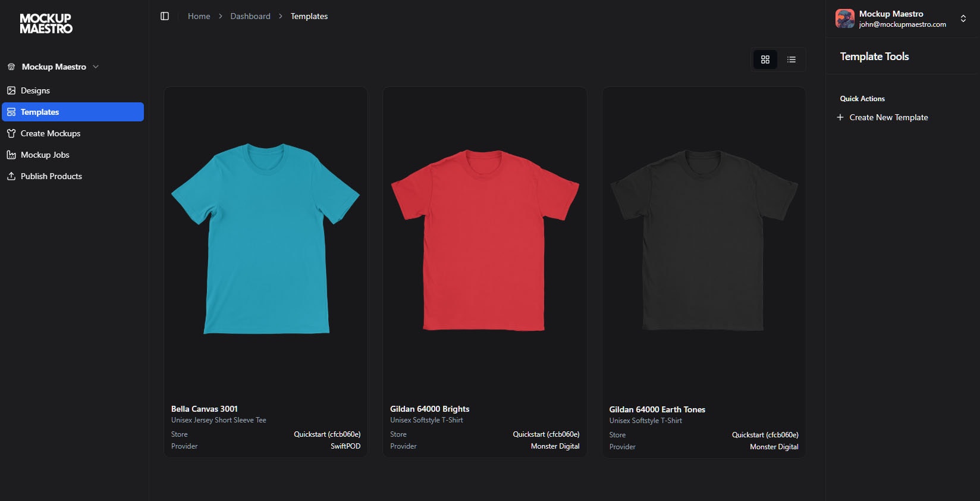Click the Bella Canvas 3001 title
The image size is (980, 501).
[205, 409]
